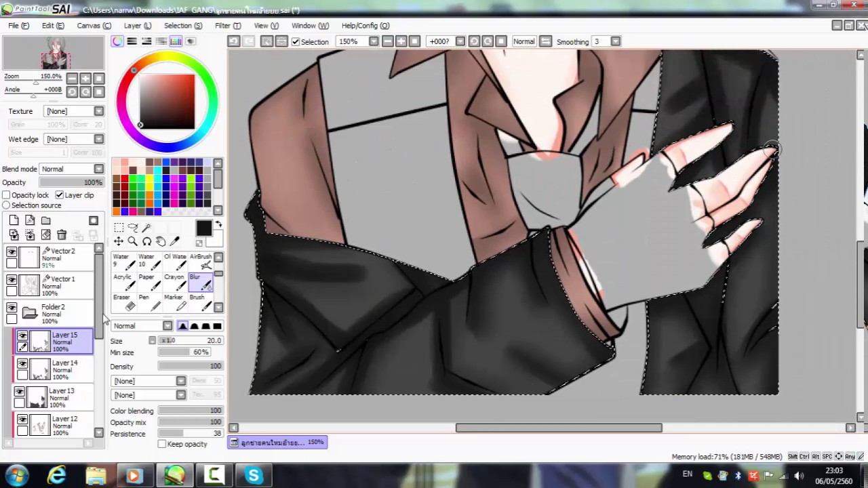The image size is (868, 488).
Task: Select the Oil Water brush
Action: pyautogui.click(x=175, y=262)
